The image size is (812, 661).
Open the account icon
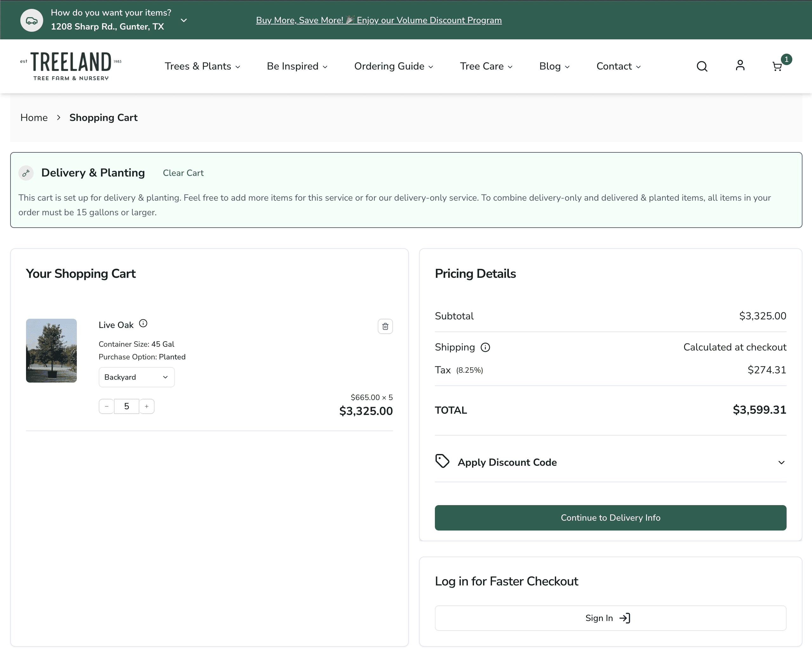tap(740, 66)
